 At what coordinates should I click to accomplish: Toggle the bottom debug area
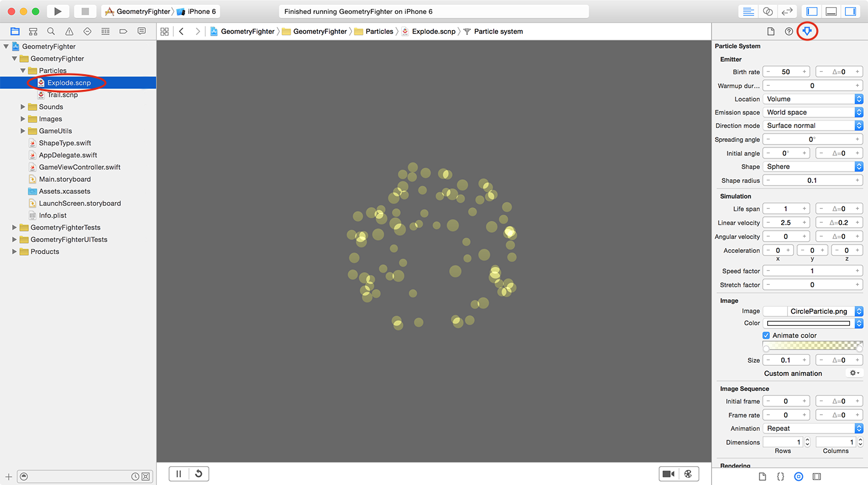tap(831, 11)
